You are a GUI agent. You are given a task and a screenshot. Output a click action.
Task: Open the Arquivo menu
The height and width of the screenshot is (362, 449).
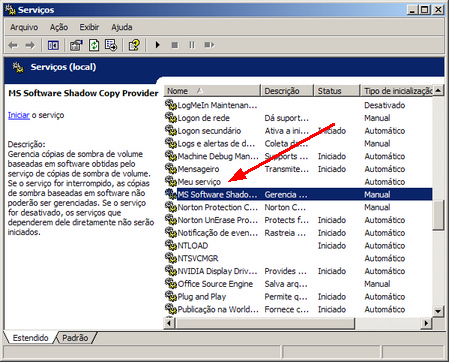pyautogui.click(x=24, y=27)
